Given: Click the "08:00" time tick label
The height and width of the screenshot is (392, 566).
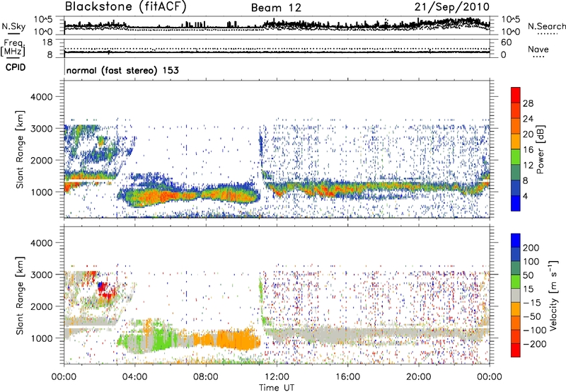Looking at the screenshot, I should pyautogui.click(x=205, y=377).
